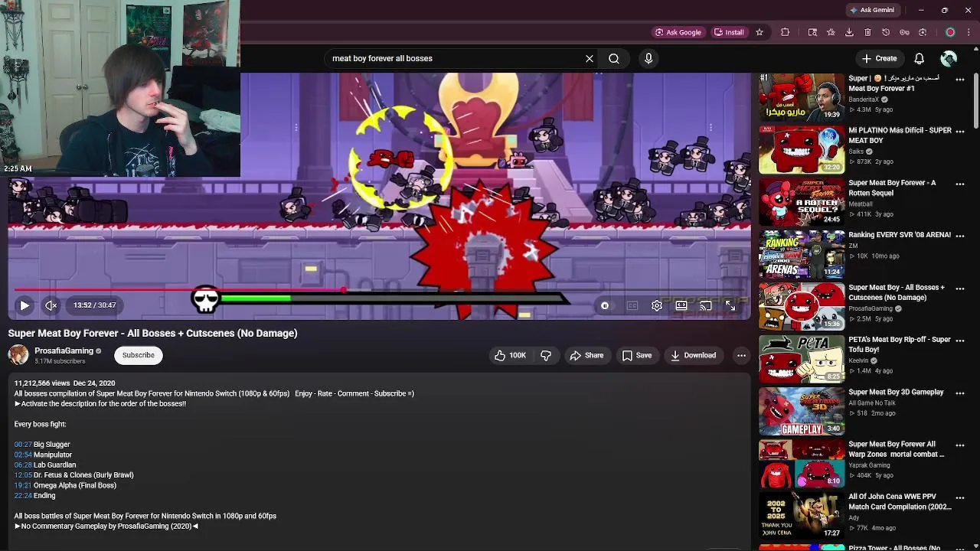Open the Meatball channel name
The height and width of the screenshot is (551, 980).
860,204
